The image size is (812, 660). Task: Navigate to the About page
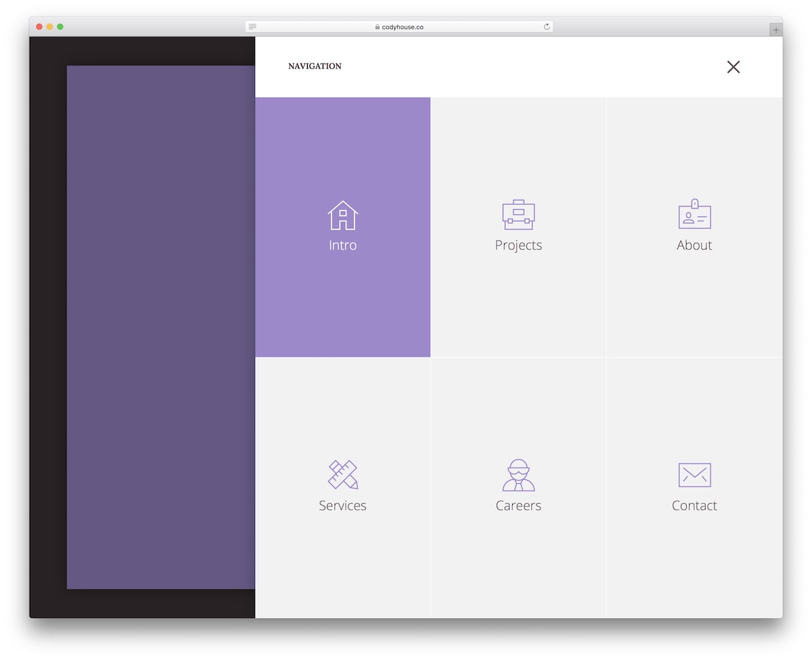pos(694,227)
